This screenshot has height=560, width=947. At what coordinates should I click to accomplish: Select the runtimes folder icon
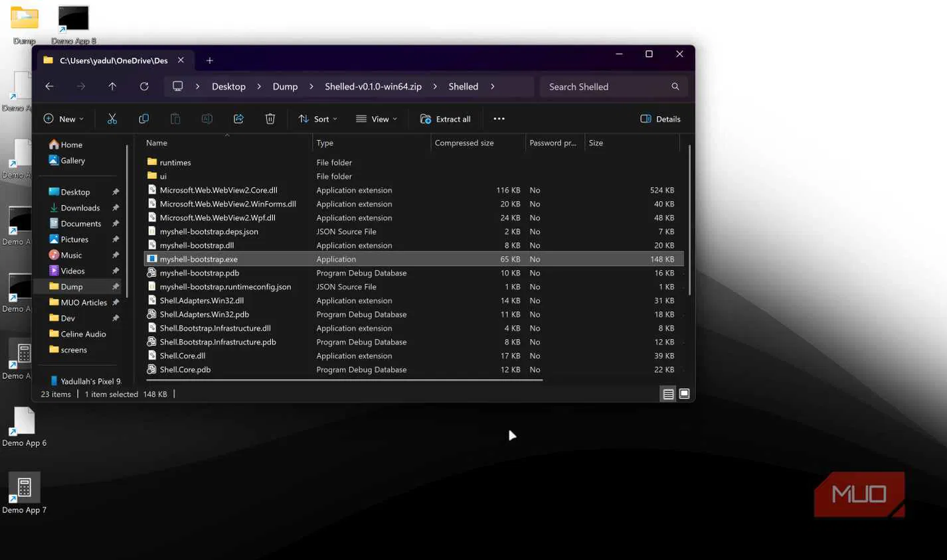pos(152,162)
